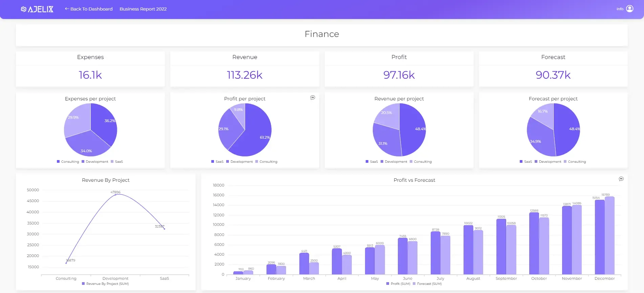Toggle Profit (SUM) legend in bar chart

coord(398,284)
